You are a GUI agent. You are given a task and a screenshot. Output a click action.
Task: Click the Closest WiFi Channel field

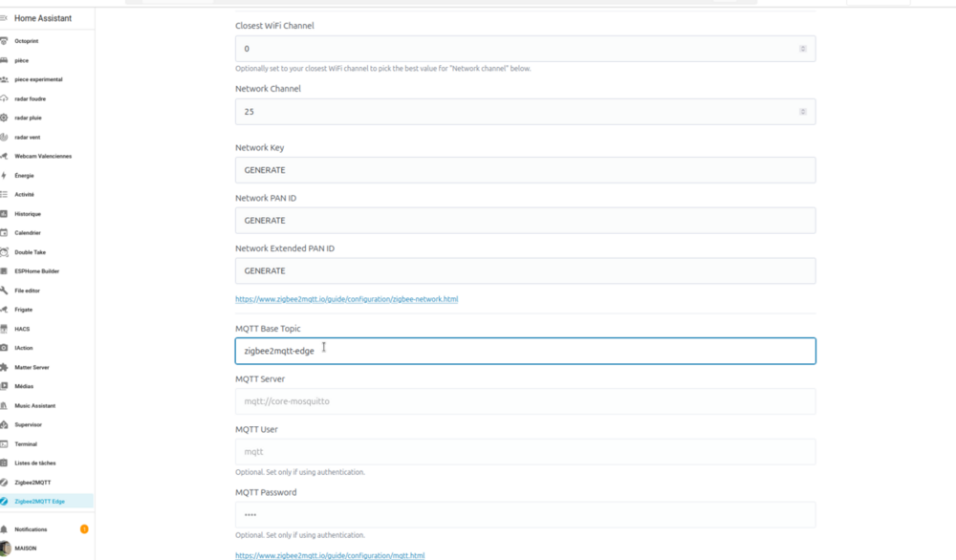tap(525, 49)
